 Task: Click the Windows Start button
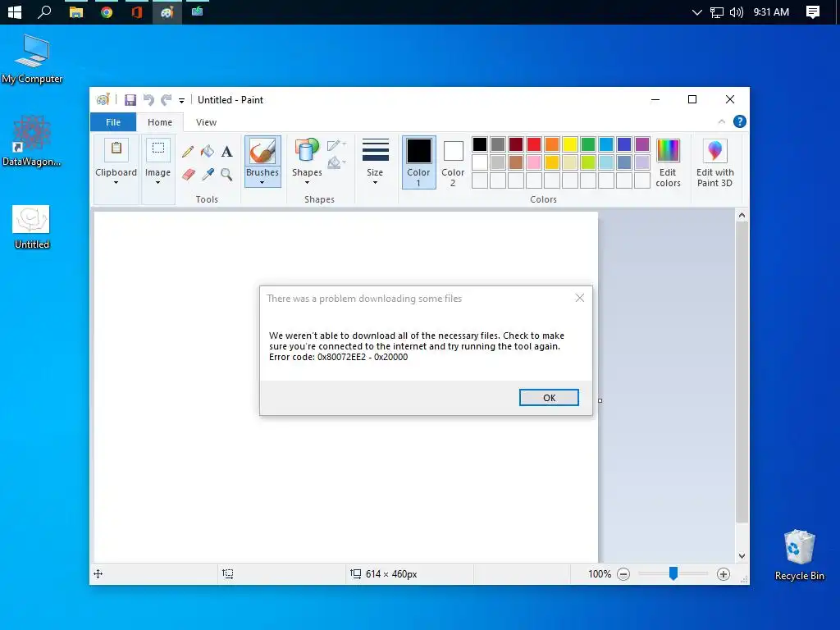click(15, 11)
